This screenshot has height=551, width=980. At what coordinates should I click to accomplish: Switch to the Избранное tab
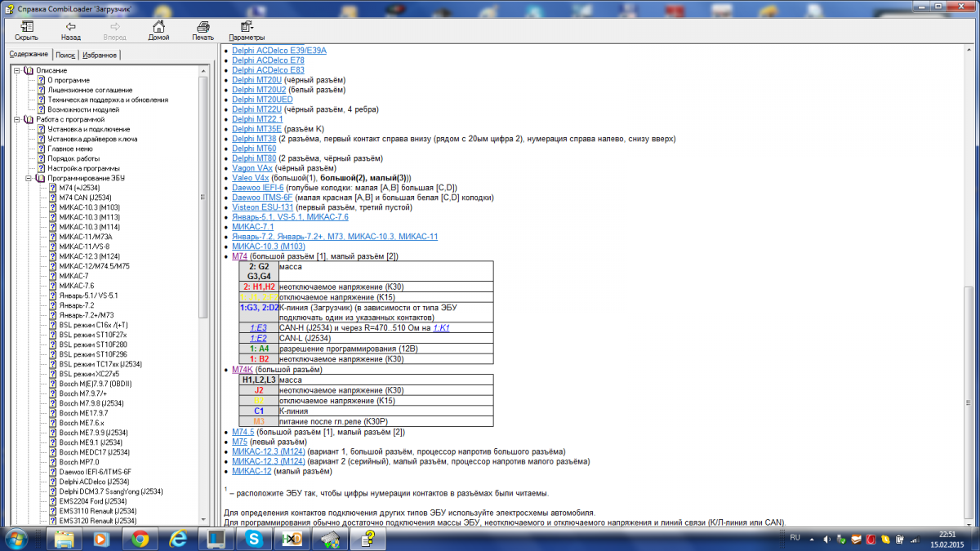pos(100,55)
